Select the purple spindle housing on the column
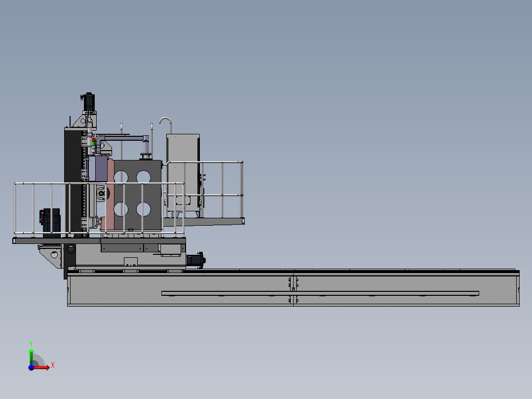The width and height of the screenshot is (532, 399). [x=97, y=168]
